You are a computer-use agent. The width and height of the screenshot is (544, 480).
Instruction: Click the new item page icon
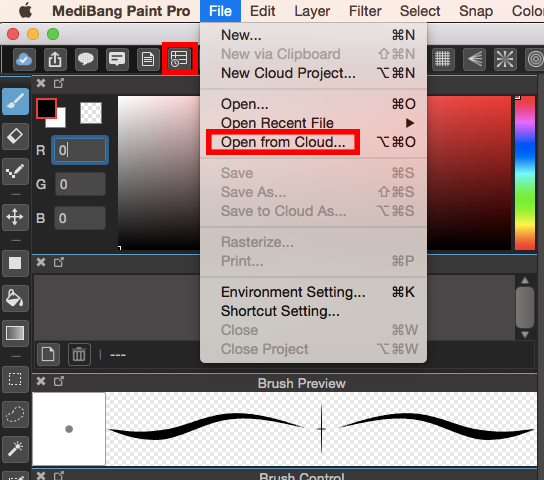coord(48,354)
